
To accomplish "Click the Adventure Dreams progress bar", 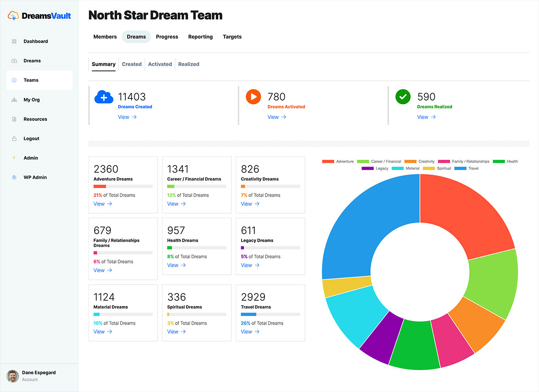I will 123,186.
